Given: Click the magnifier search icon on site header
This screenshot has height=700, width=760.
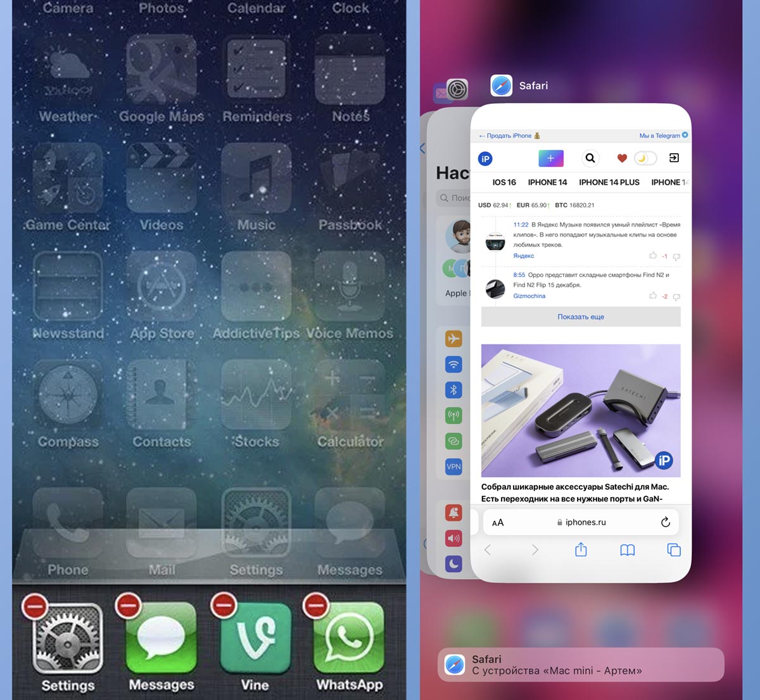Looking at the screenshot, I should point(590,158).
